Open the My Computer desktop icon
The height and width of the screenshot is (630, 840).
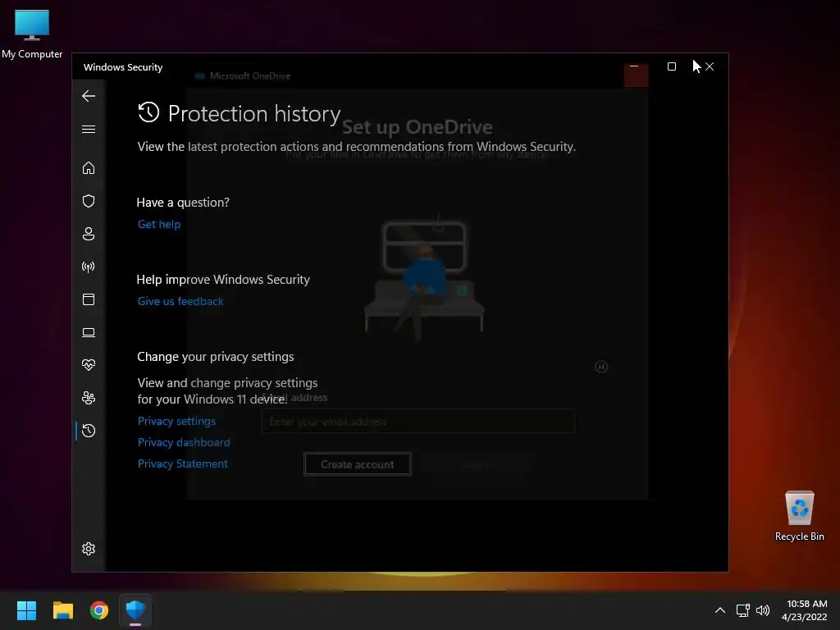[x=32, y=34]
